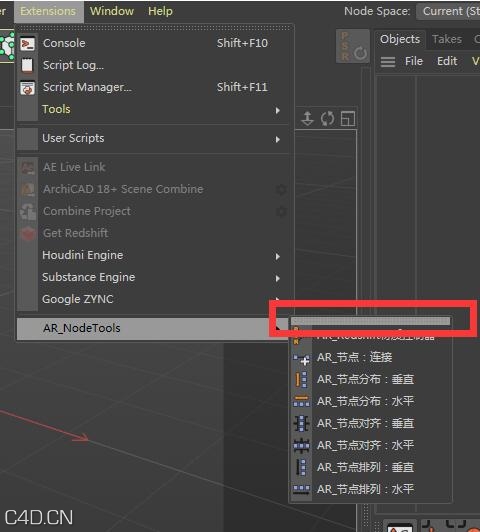This screenshot has height=532, width=480.
Task: Select AR_NodeTools menu entry
Action: pos(153,328)
